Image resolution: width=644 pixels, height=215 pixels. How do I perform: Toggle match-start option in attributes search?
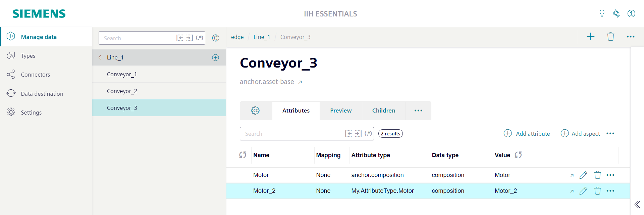pos(349,133)
